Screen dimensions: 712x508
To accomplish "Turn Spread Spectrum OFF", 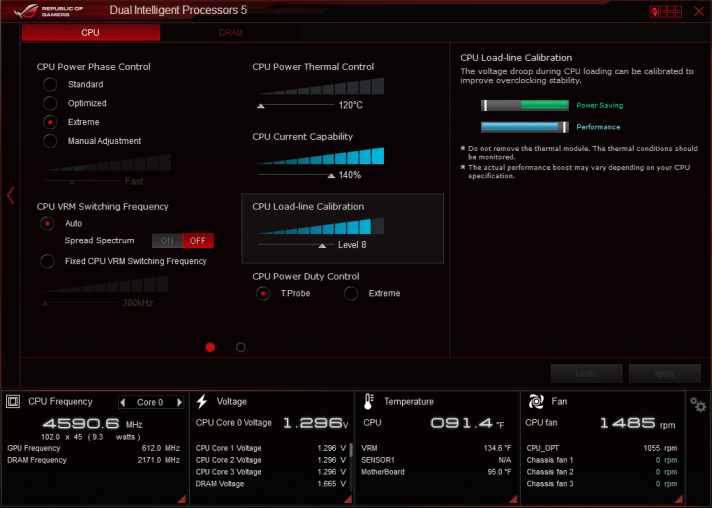I will (x=198, y=241).
